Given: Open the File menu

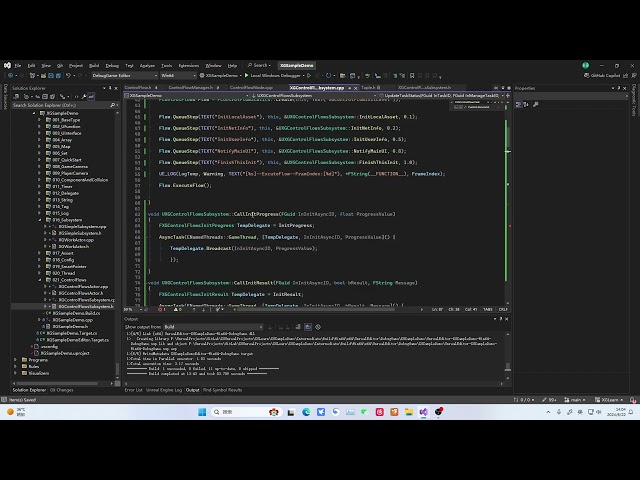Looking at the screenshot, I should click(18, 66).
